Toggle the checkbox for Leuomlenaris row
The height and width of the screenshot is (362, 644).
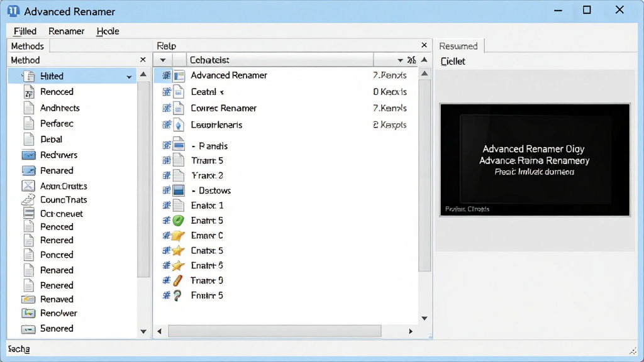point(166,125)
